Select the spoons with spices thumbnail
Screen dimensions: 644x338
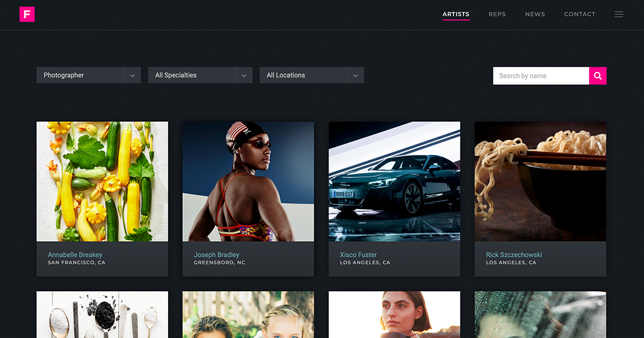click(102, 314)
